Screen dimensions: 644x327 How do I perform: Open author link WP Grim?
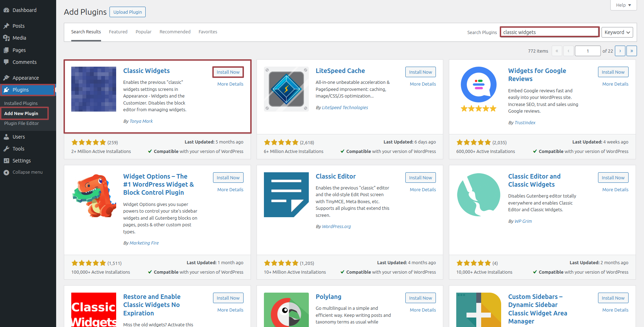(523, 221)
